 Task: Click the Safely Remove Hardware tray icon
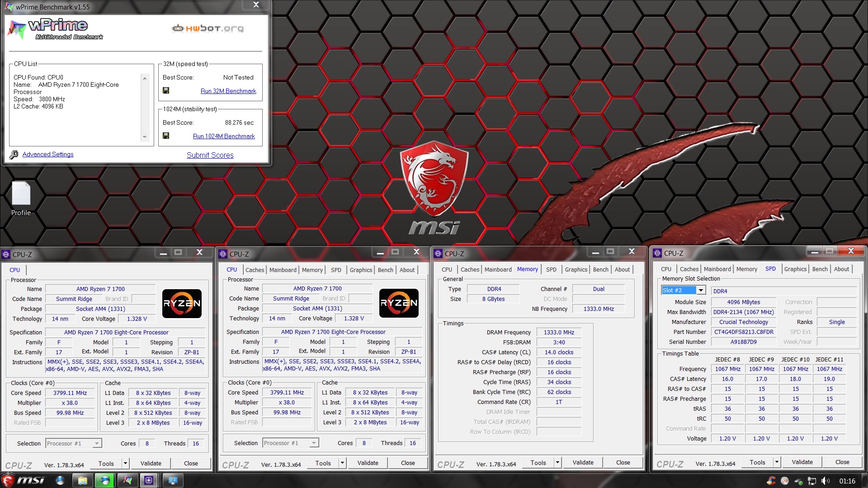point(798,481)
